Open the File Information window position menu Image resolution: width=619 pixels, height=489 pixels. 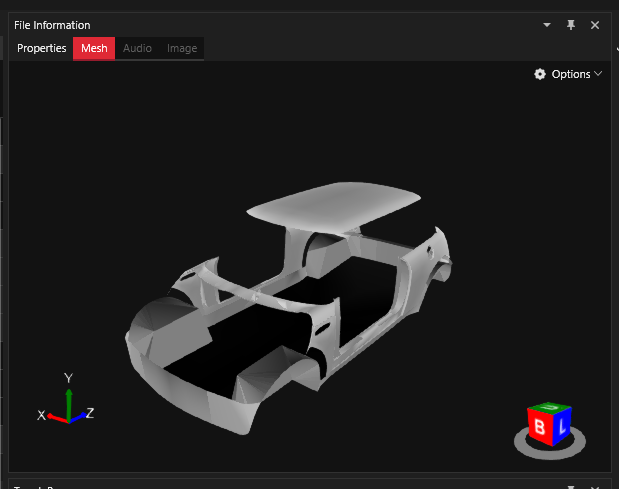tap(547, 25)
